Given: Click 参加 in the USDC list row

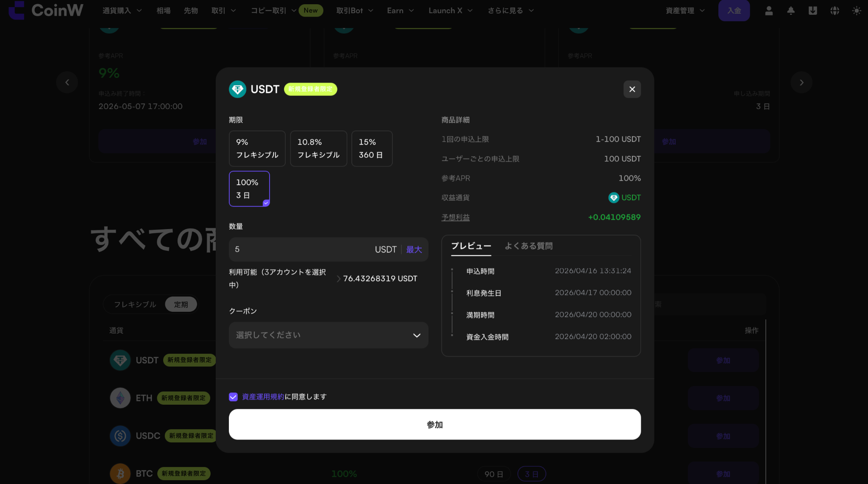Looking at the screenshot, I should (x=723, y=436).
